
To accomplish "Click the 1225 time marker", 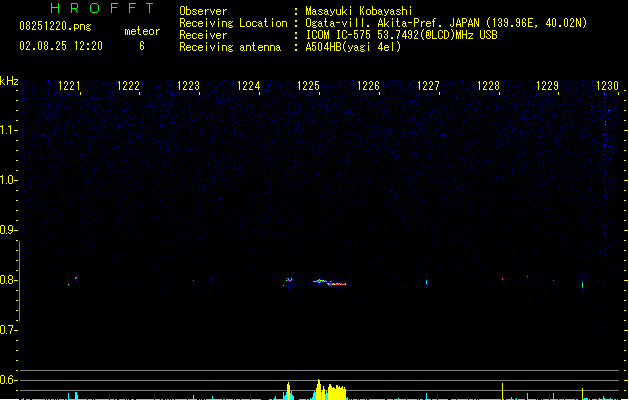I will (308, 86).
